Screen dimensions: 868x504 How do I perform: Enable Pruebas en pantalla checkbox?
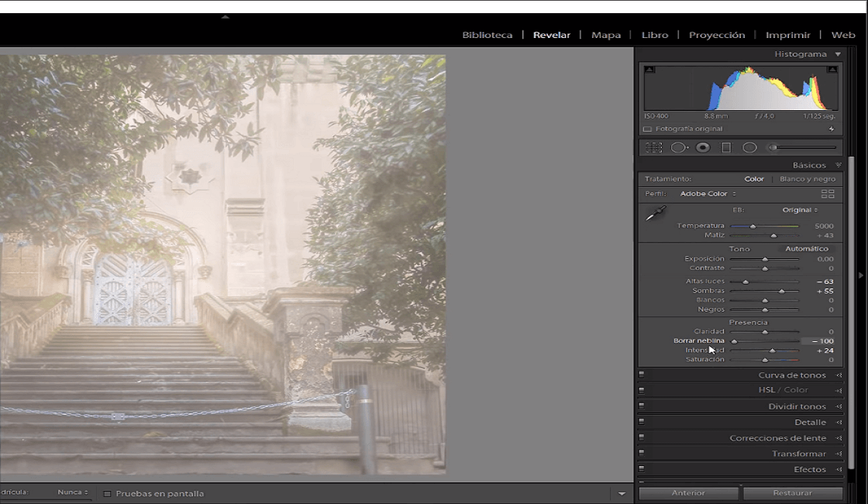click(108, 493)
